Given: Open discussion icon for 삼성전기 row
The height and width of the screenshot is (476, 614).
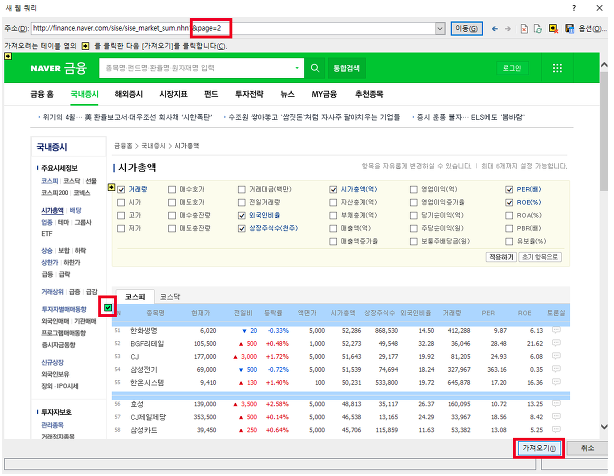Looking at the screenshot, I should coord(556,369).
